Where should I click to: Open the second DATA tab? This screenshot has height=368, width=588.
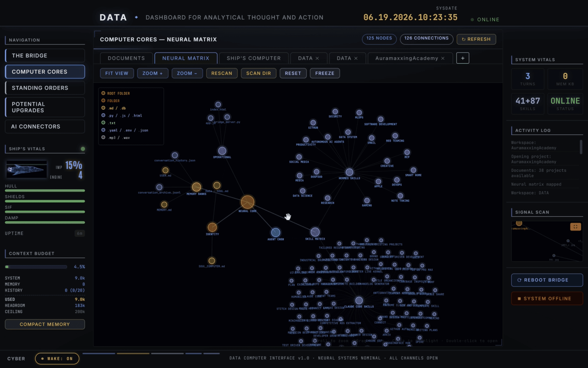coord(344,58)
